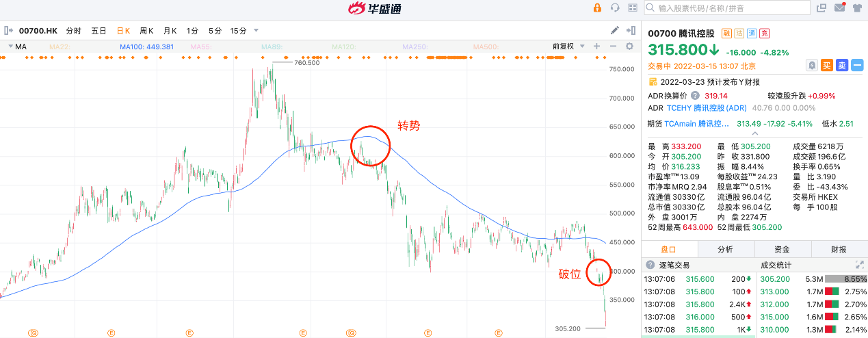Zoom in chart with plus icon
The image size is (868, 338).
click(596, 46)
